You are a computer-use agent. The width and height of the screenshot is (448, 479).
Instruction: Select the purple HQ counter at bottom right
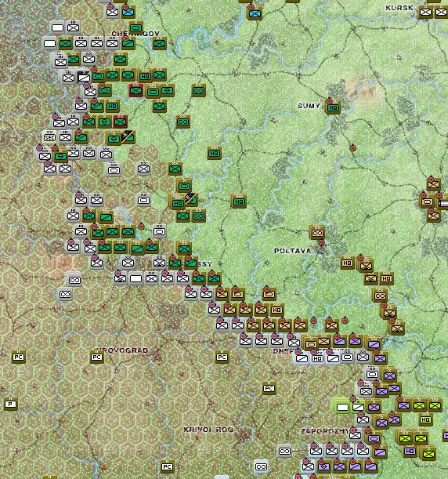(x=410, y=451)
